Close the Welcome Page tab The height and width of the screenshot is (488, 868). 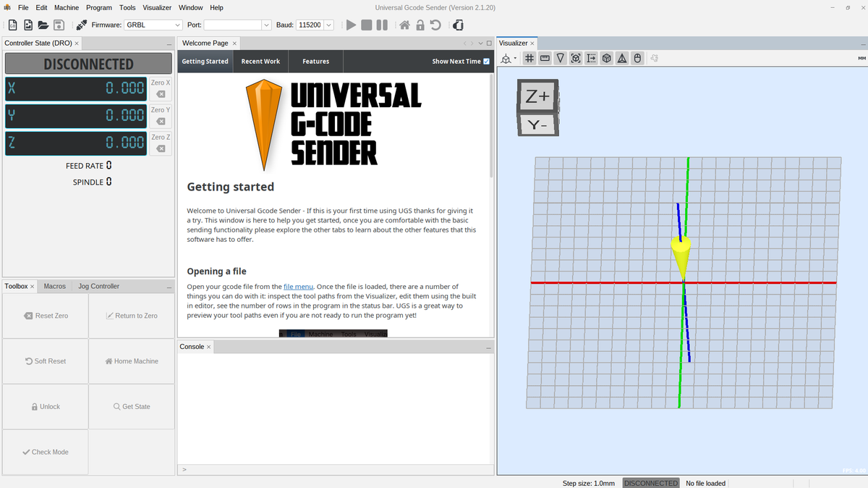point(234,43)
